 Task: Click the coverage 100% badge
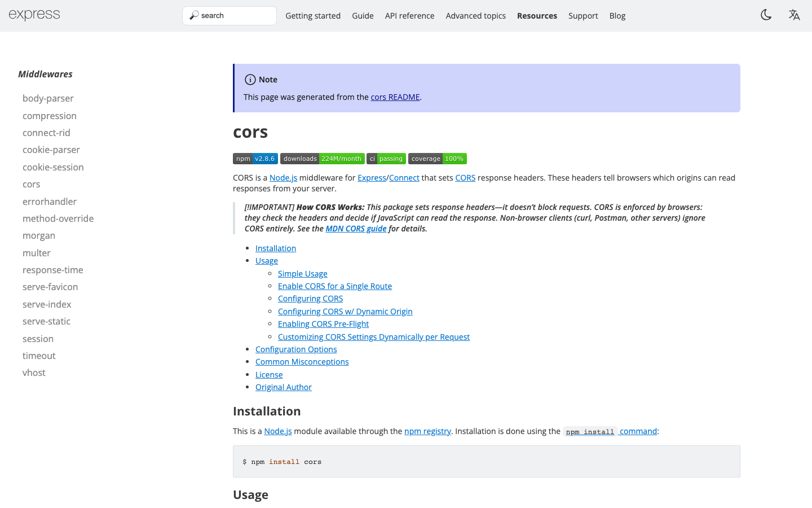click(438, 159)
